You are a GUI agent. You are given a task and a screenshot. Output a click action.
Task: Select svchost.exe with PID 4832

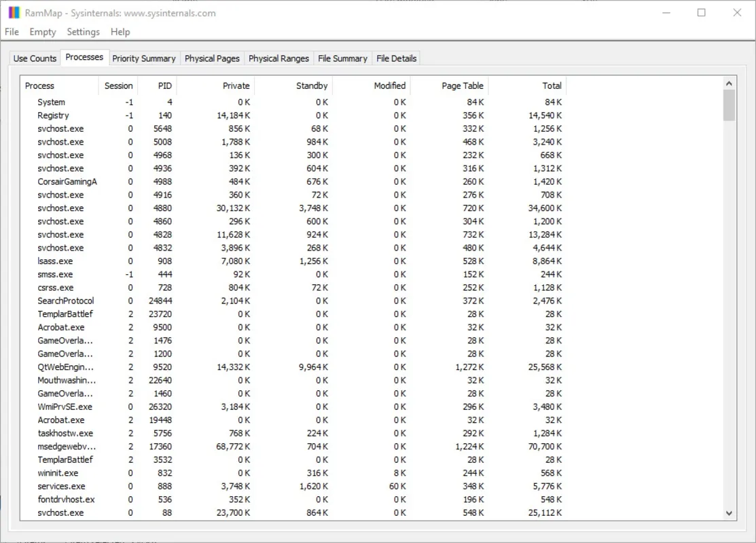click(x=293, y=248)
